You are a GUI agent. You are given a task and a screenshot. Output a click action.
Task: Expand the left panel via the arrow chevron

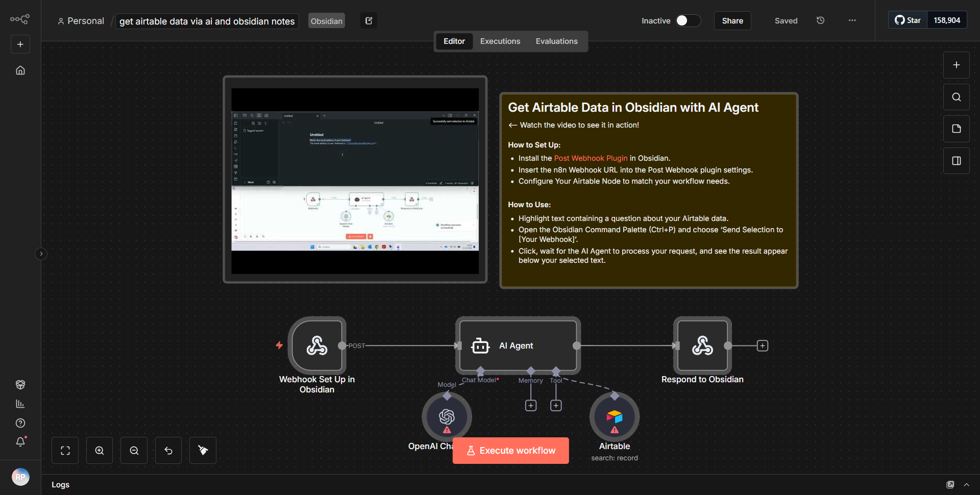click(x=41, y=254)
